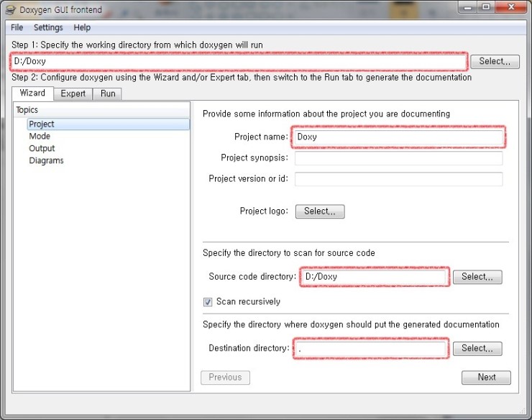Open the File menu
Viewport: 532px width, 420px height.
(x=17, y=27)
